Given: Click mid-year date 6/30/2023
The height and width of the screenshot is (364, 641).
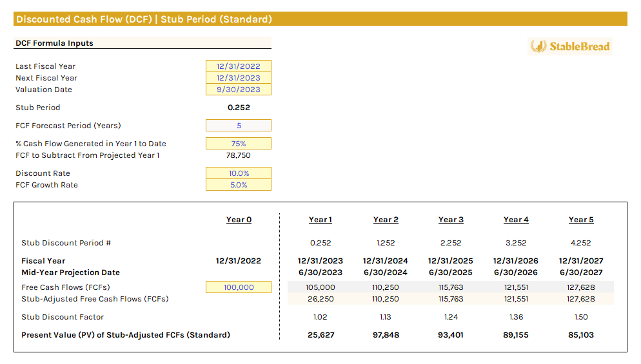Looking at the screenshot, I should point(320,273).
